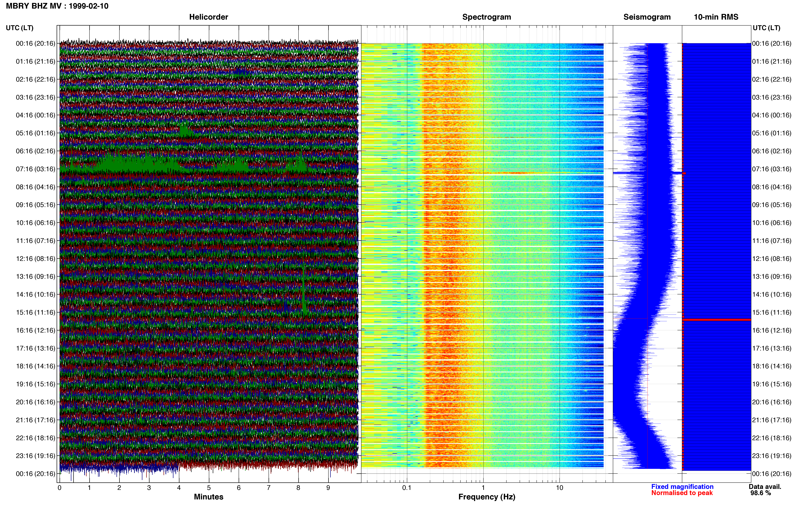Click the left 15:16 (11:16) time label
Image resolution: width=812 pixels, height=508 pixels.
[36, 313]
